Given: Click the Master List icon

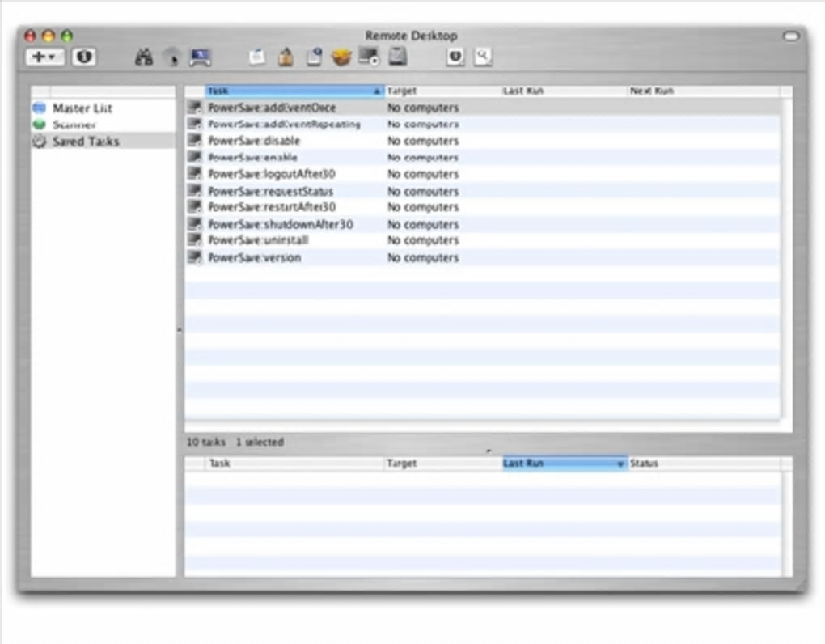Looking at the screenshot, I should tap(40, 108).
